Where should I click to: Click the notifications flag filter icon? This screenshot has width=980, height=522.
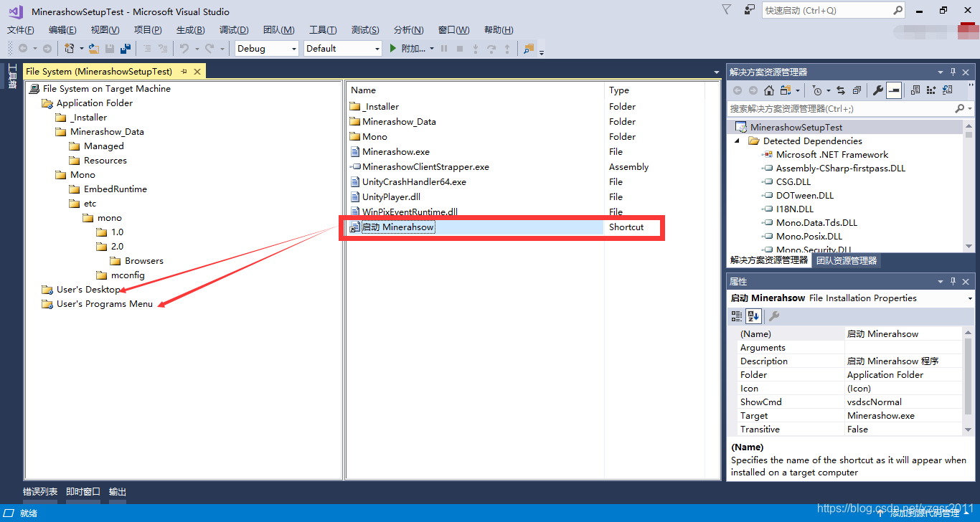coord(726,10)
